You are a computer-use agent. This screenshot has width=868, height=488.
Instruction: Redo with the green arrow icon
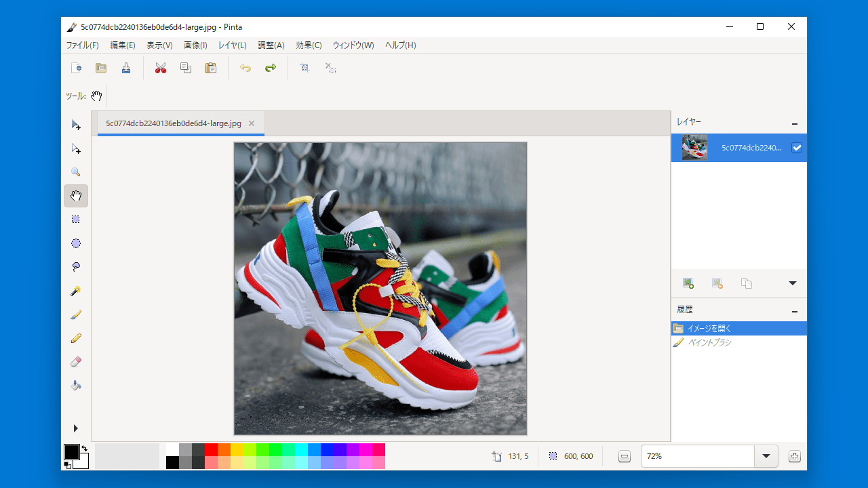tap(271, 68)
